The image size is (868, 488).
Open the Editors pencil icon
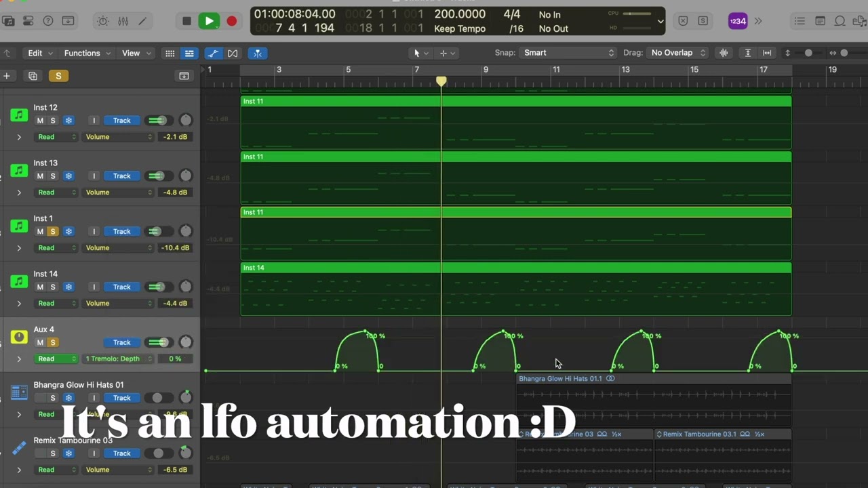(x=142, y=21)
